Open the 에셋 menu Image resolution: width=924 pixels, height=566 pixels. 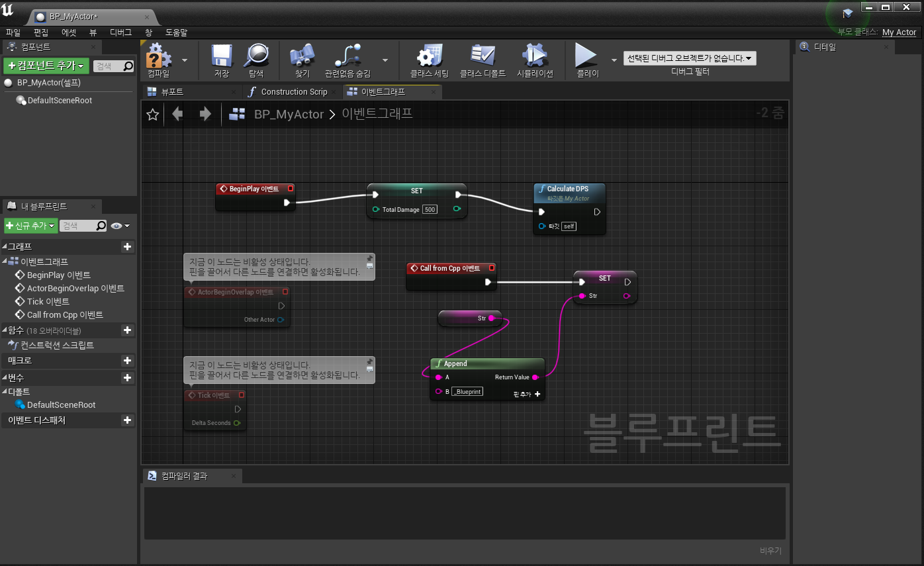click(69, 32)
